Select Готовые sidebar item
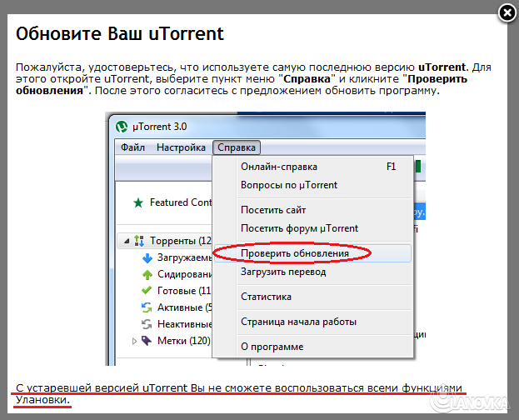519x420 pixels. [x=184, y=291]
